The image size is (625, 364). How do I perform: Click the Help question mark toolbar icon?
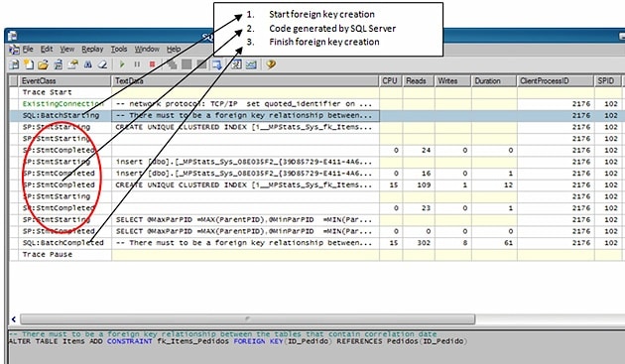coord(271,64)
